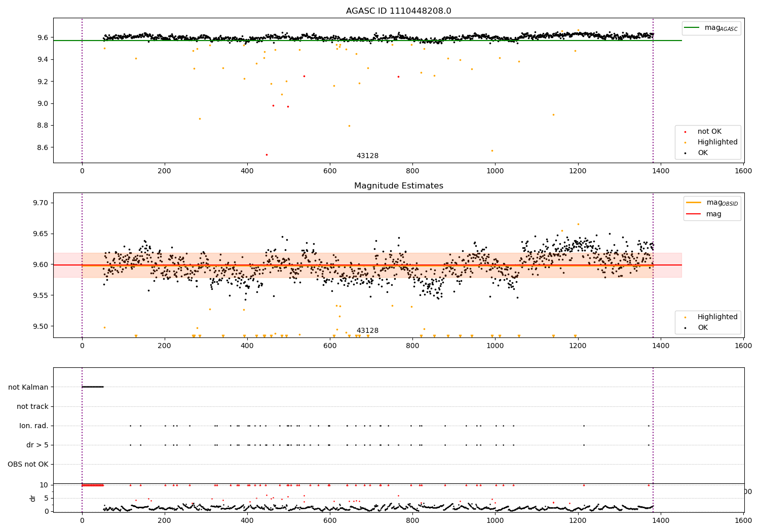Click x-tick '600' under the bottom plot

coord(330,520)
